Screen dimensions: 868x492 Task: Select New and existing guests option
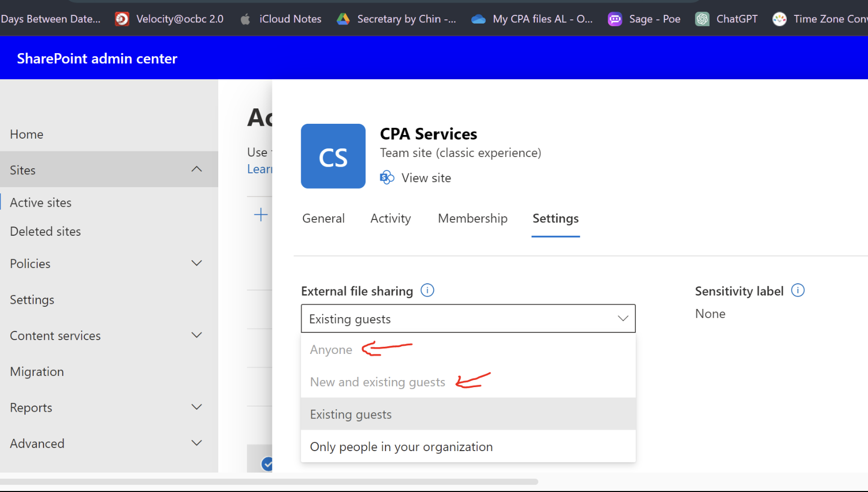(378, 382)
